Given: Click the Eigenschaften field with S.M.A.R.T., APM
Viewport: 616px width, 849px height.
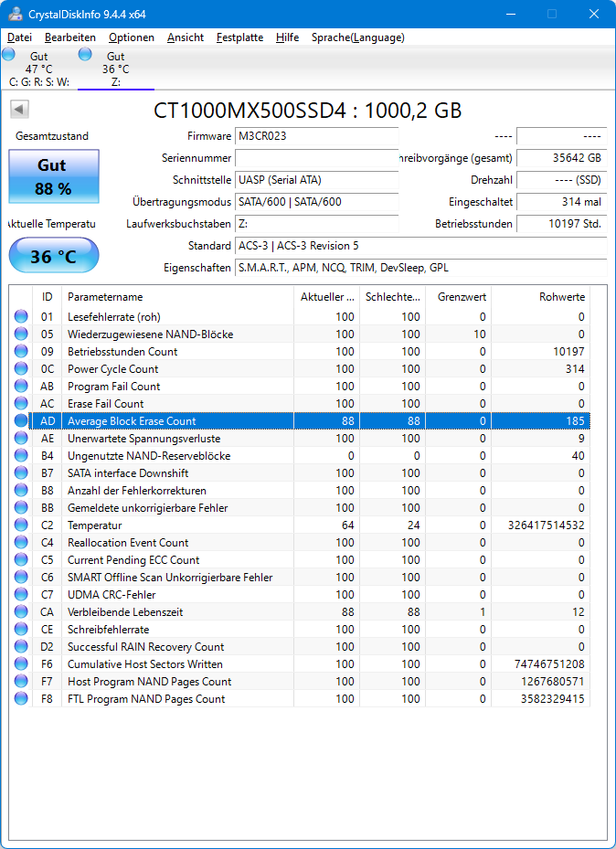Looking at the screenshot, I should (x=421, y=268).
